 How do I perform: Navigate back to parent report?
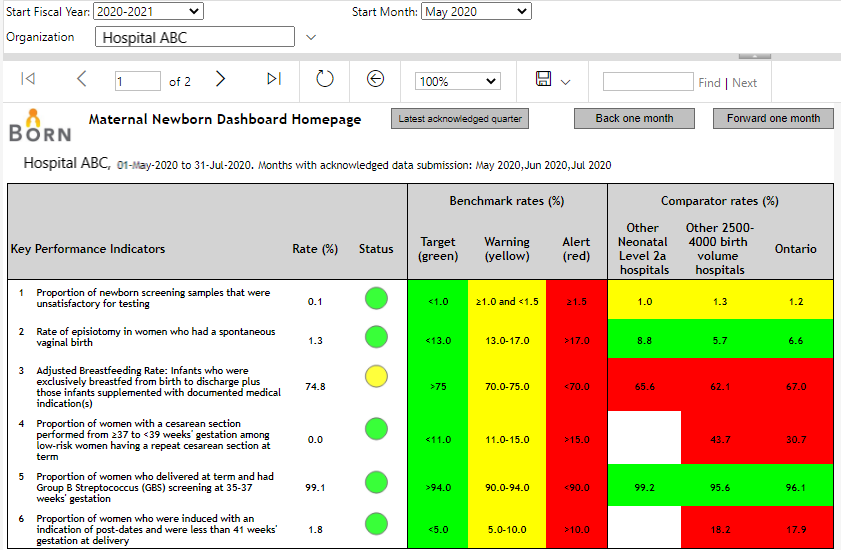(x=376, y=80)
